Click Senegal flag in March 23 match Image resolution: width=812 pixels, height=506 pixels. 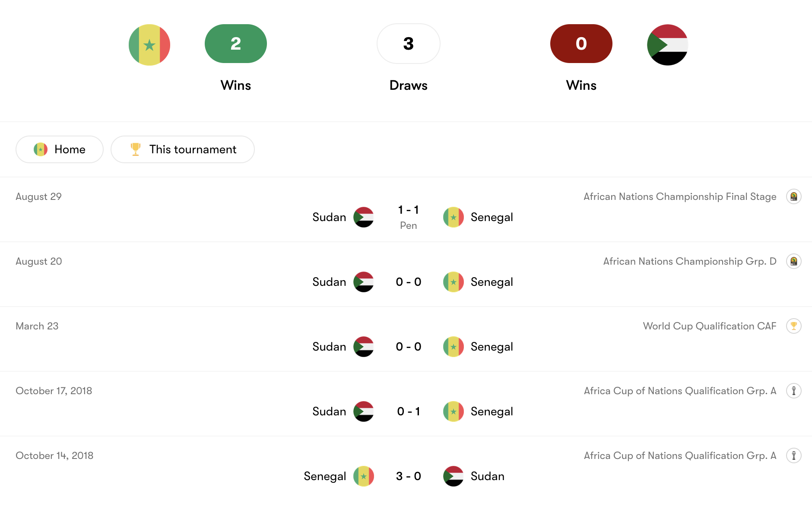coord(453,347)
